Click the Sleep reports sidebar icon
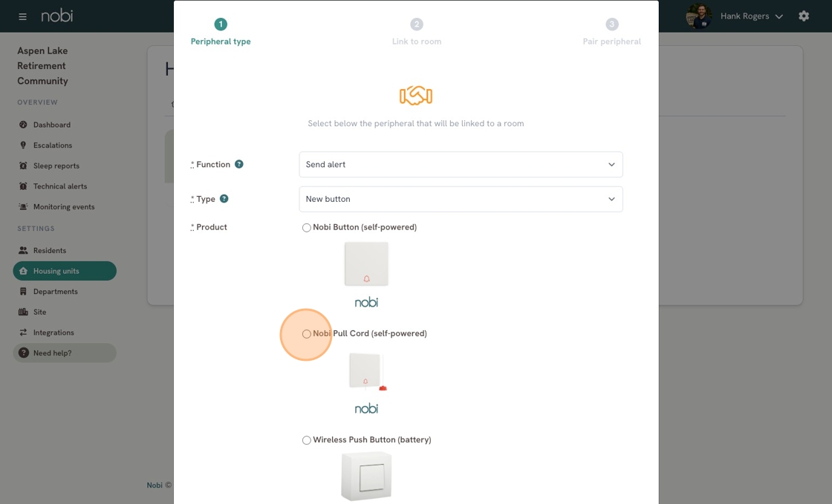Screen dimensions: 832x504 [23, 166]
